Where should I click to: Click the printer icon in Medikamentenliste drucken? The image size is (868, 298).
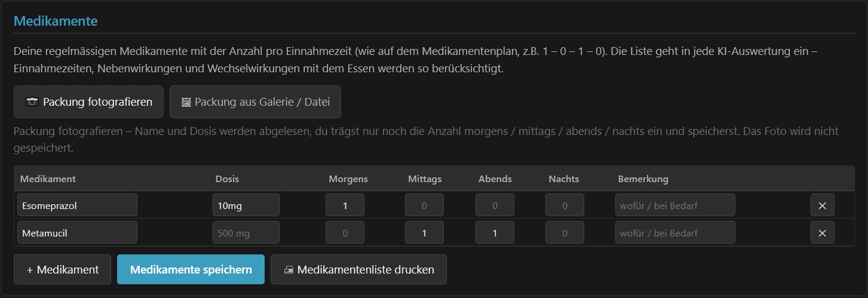coord(289,270)
